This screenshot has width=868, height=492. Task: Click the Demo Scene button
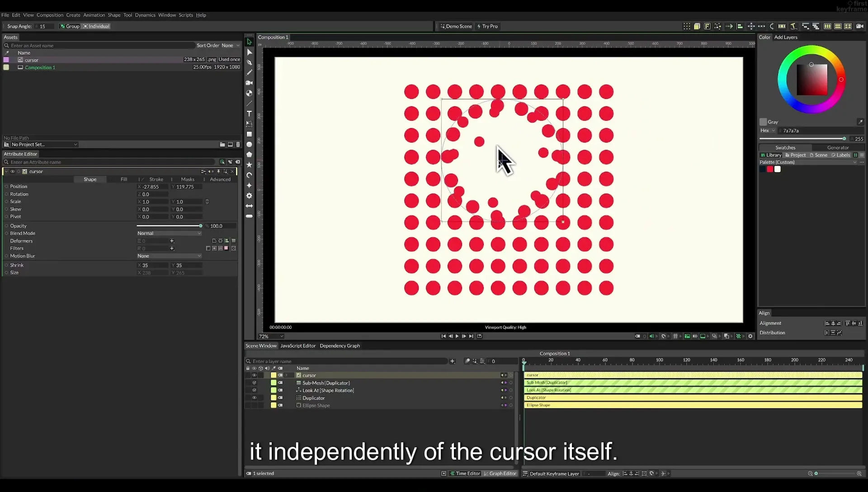click(456, 26)
